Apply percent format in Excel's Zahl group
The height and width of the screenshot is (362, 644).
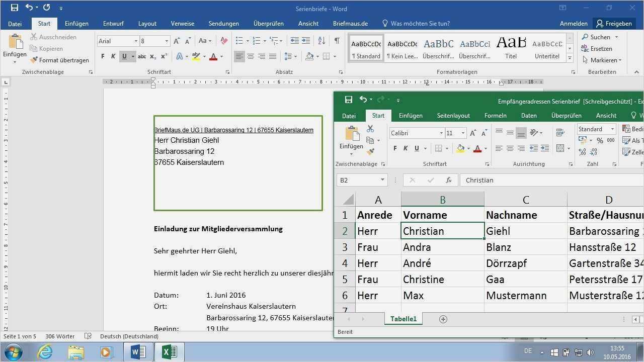coord(600,140)
